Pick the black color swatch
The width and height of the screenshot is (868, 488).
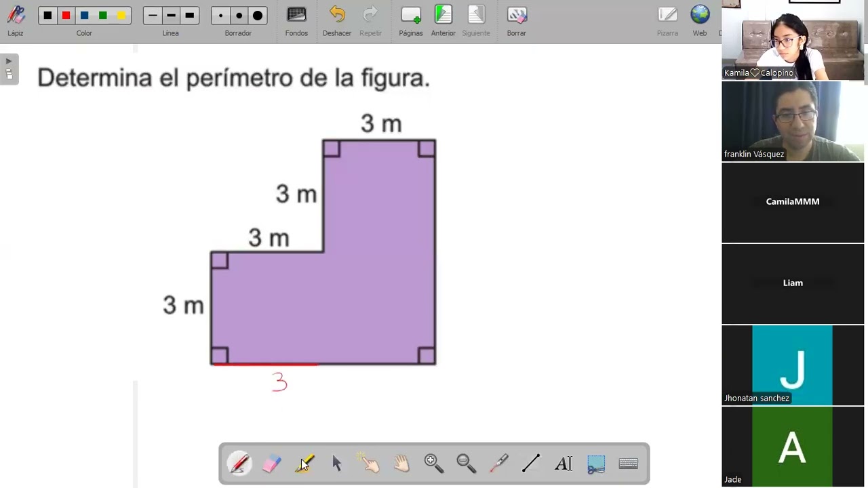47,16
